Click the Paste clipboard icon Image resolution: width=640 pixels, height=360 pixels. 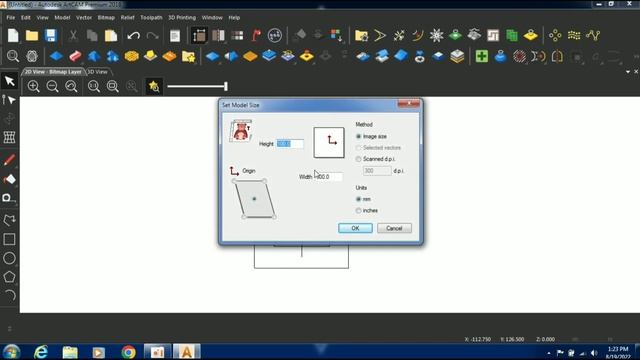click(111, 36)
